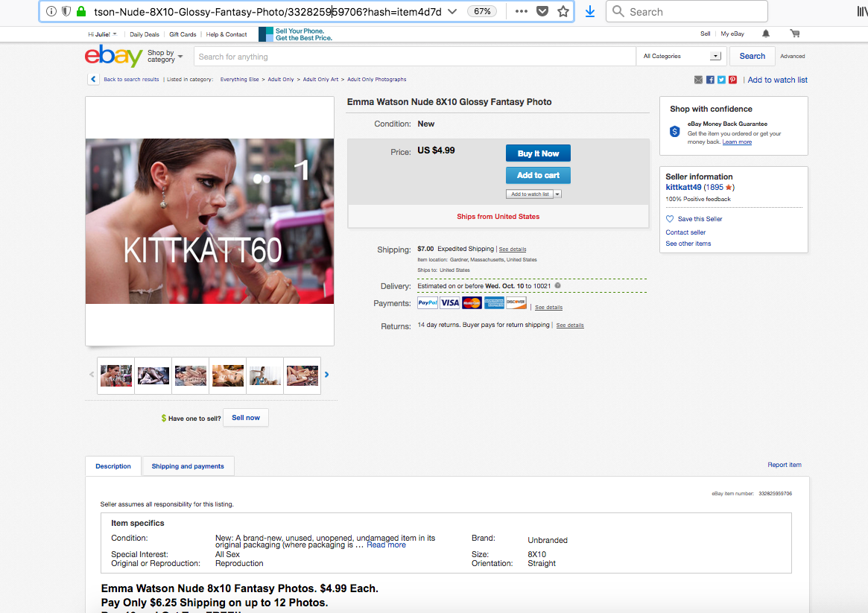Screen dimensions: 868x613
Task: Open the page actions three-dot menu
Action: click(521, 11)
